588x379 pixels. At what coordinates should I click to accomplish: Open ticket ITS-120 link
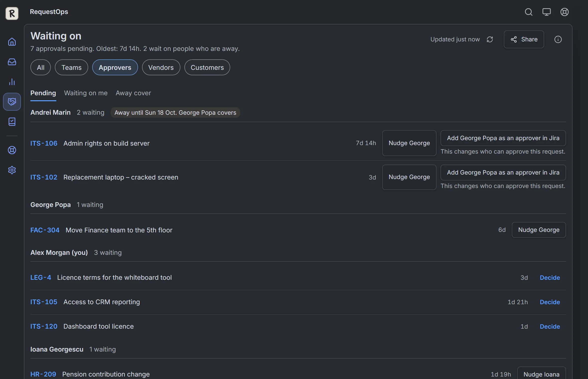[x=44, y=326]
